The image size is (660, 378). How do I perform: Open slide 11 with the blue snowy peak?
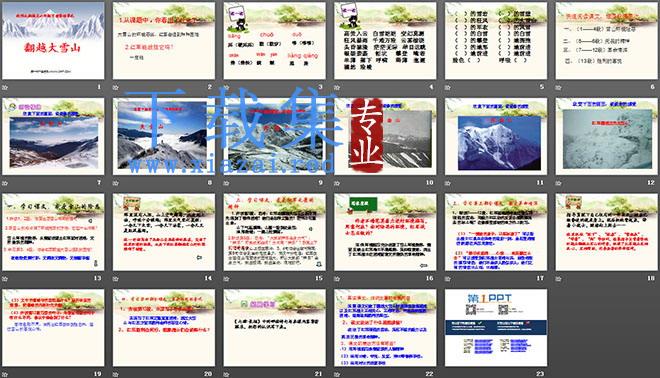496,136
